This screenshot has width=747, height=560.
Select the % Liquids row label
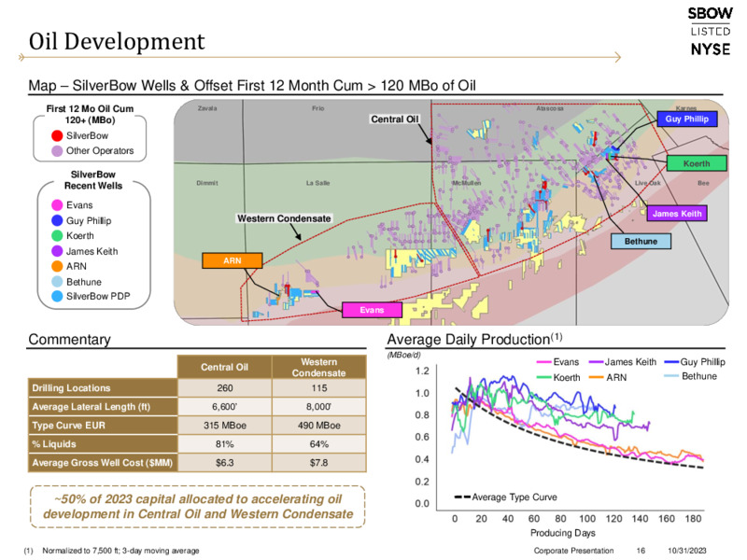[103, 444]
